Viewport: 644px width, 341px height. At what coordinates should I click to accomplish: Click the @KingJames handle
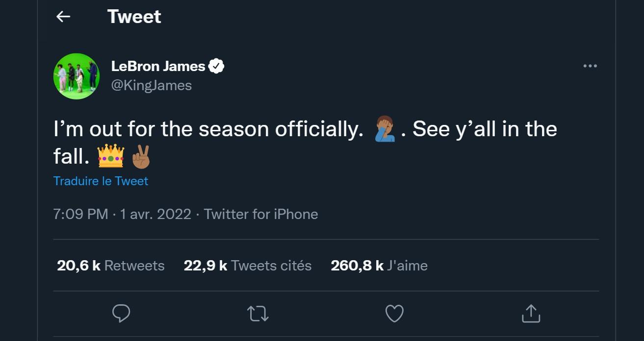152,85
